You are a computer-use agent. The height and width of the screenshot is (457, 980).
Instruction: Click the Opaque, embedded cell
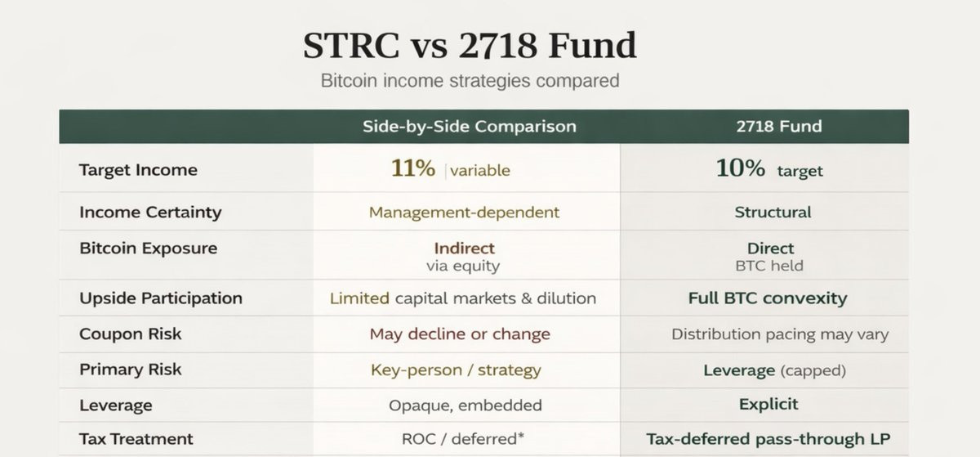[465, 405]
